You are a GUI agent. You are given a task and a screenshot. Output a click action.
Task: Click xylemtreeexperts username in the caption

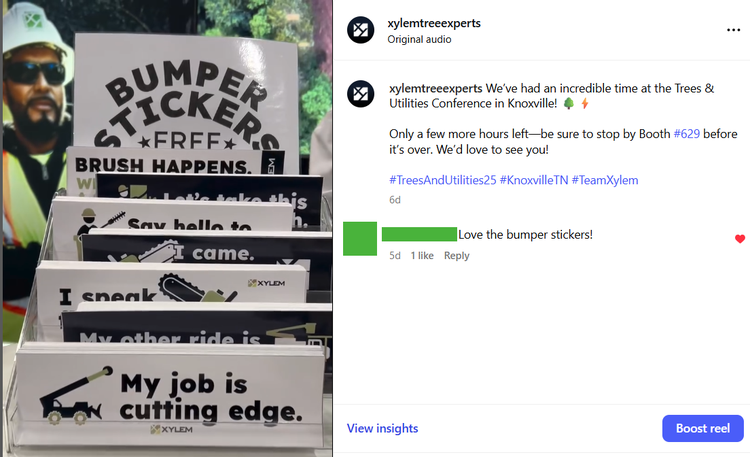pyautogui.click(x=436, y=89)
